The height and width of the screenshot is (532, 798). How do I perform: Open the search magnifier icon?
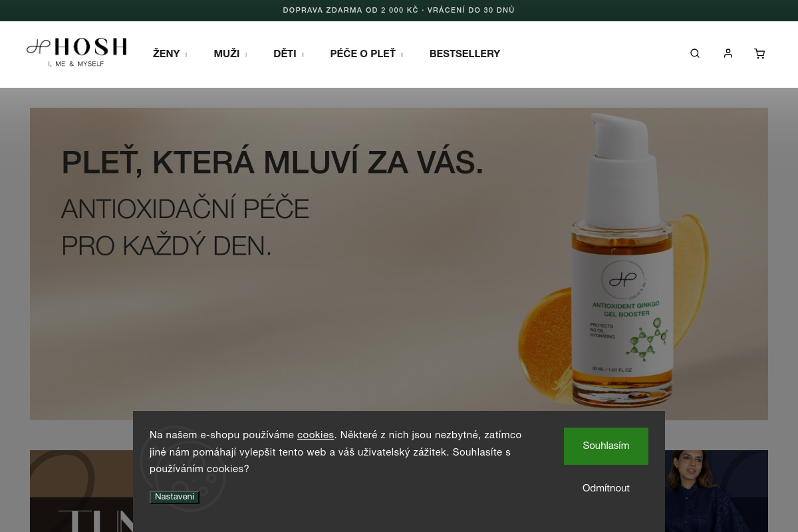695,53
